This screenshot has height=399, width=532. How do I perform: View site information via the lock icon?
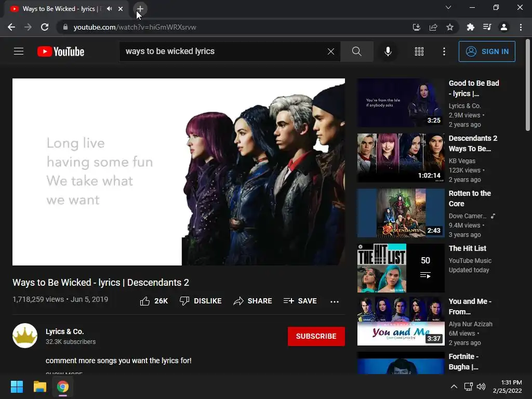click(x=65, y=27)
